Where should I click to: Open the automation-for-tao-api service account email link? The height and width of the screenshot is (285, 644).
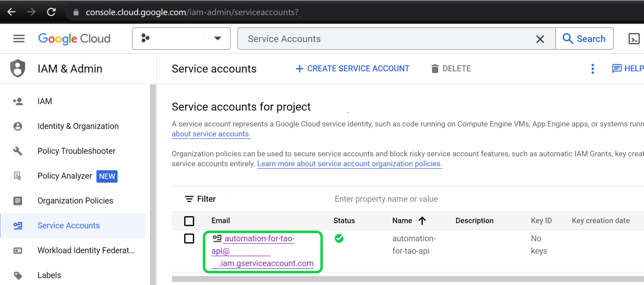coord(259,239)
